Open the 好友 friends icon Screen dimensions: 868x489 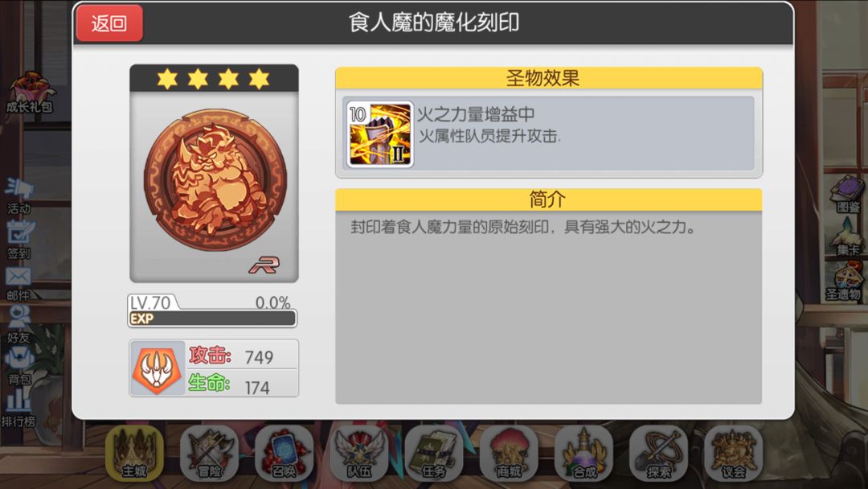tap(18, 324)
